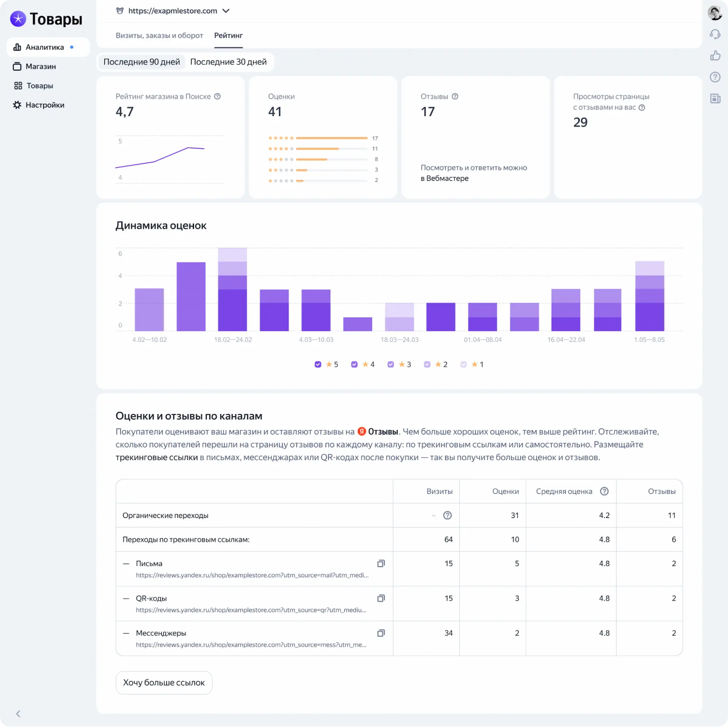
Task: Switch to Визиты, заказы и оборот tab
Action: coord(159,36)
